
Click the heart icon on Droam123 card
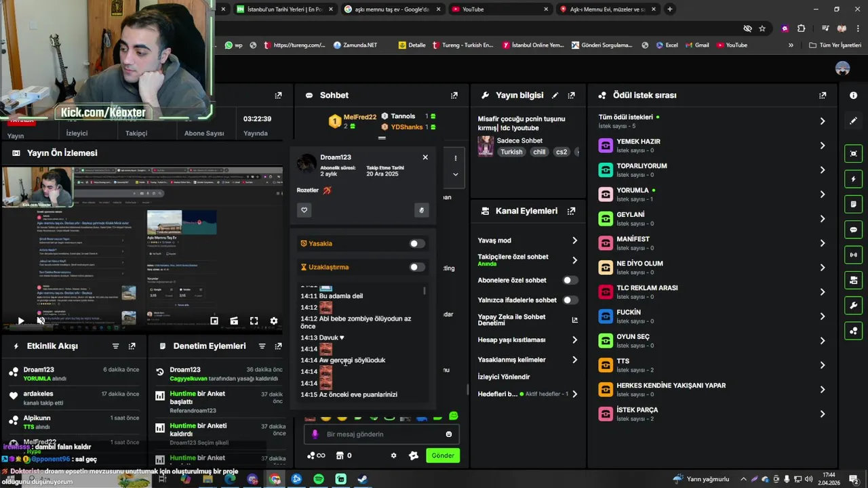coord(304,210)
